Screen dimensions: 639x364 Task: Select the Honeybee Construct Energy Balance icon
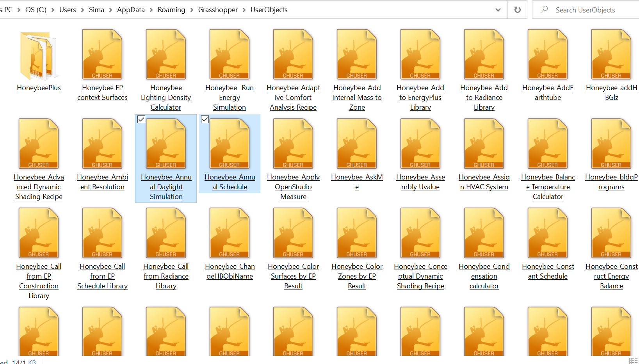(x=611, y=233)
